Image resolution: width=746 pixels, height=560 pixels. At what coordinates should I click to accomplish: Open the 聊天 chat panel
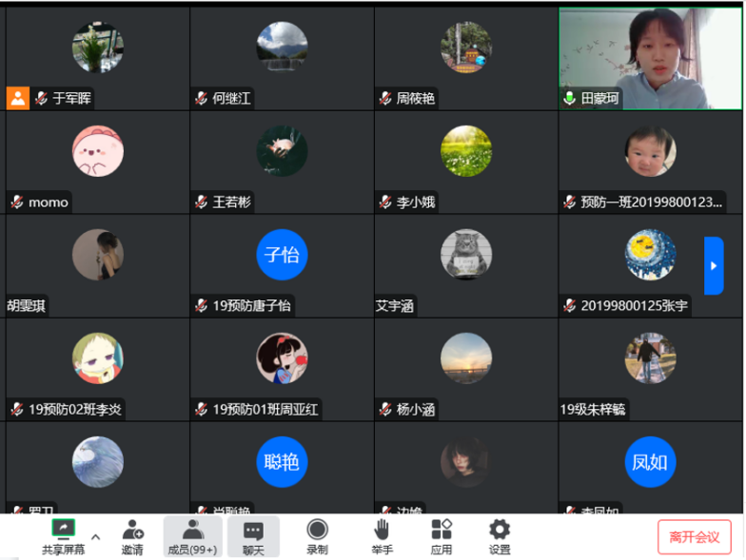tap(253, 530)
